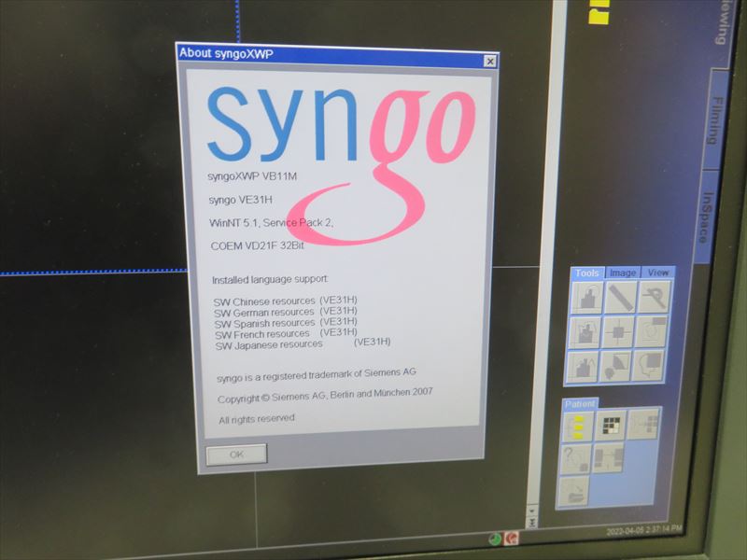This screenshot has width=747, height=560.
Task: Click the crosshair icon in the Tools palette
Action: pyautogui.click(x=617, y=331)
